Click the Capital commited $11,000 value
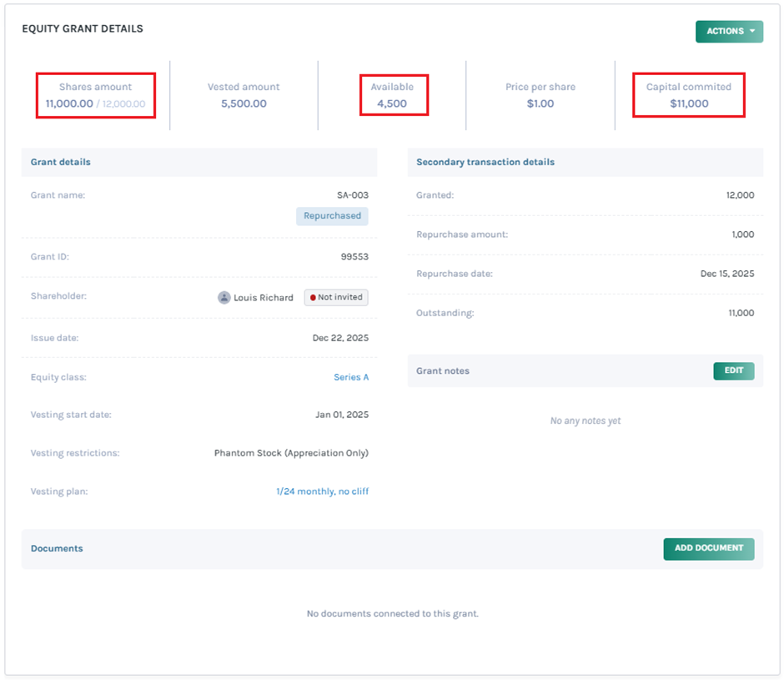The width and height of the screenshot is (784, 680). 689,104
